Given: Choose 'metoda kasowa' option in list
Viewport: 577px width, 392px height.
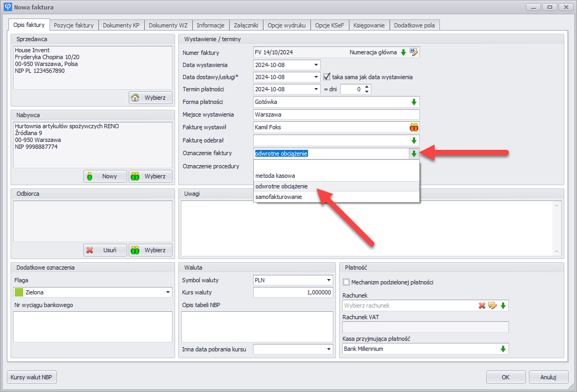Looking at the screenshot, I should (275, 175).
